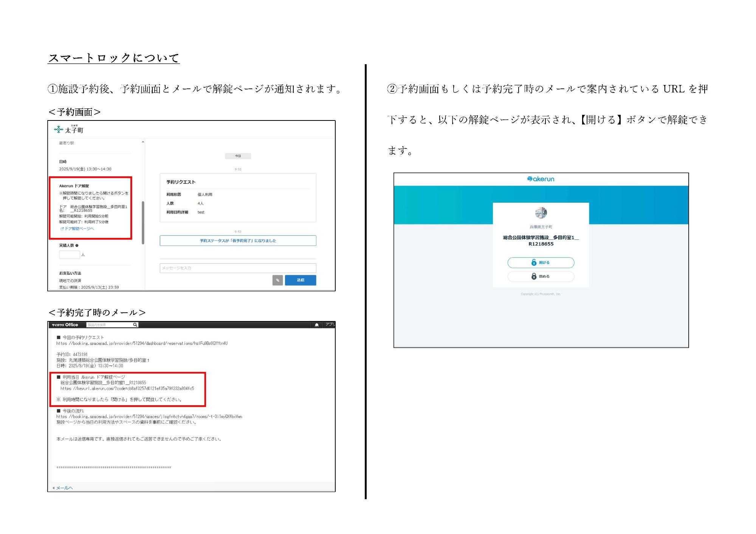
Task: Click the help icon beside 実績人数
Action: [x=77, y=245]
